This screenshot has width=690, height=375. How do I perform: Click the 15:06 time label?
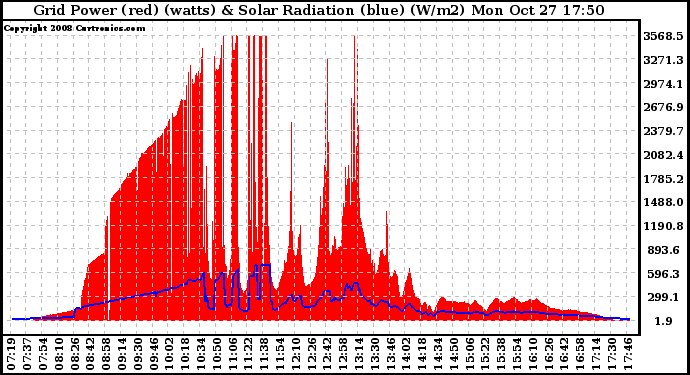470,354
